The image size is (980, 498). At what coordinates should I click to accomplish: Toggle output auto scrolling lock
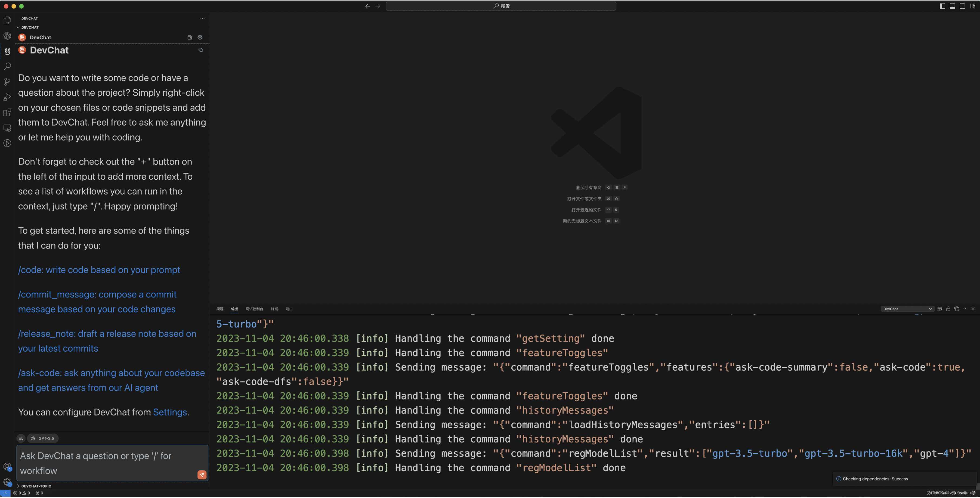click(x=948, y=309)
